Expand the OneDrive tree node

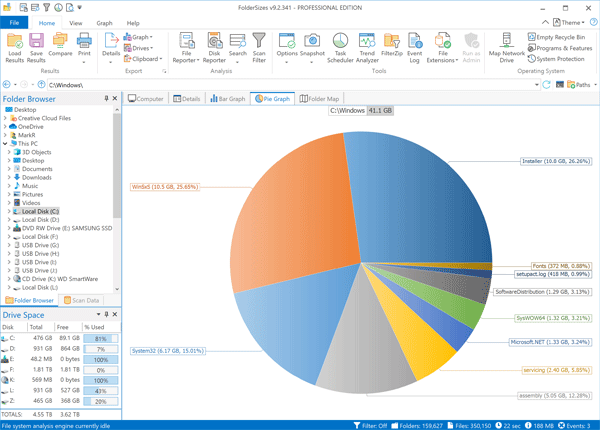click(x=5, y=127)
